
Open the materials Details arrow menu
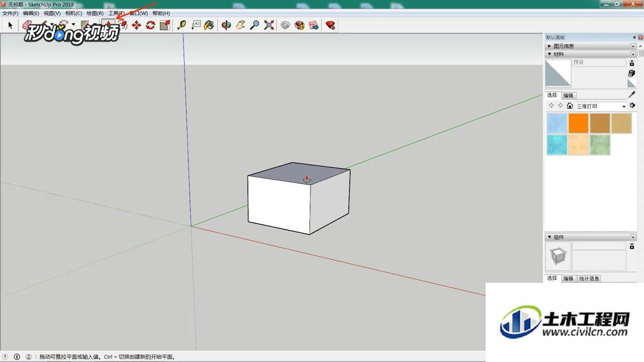pyautogui.click(x=633, y=106)
